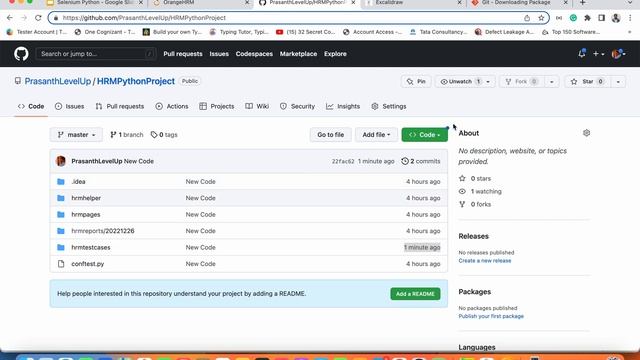
Task: Click the share icon in address bar
Action: (x=527, y=18)
